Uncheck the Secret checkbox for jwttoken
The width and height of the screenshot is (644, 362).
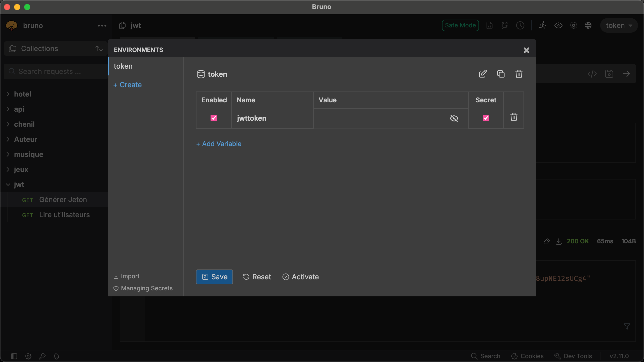click(x=486, y=118)
